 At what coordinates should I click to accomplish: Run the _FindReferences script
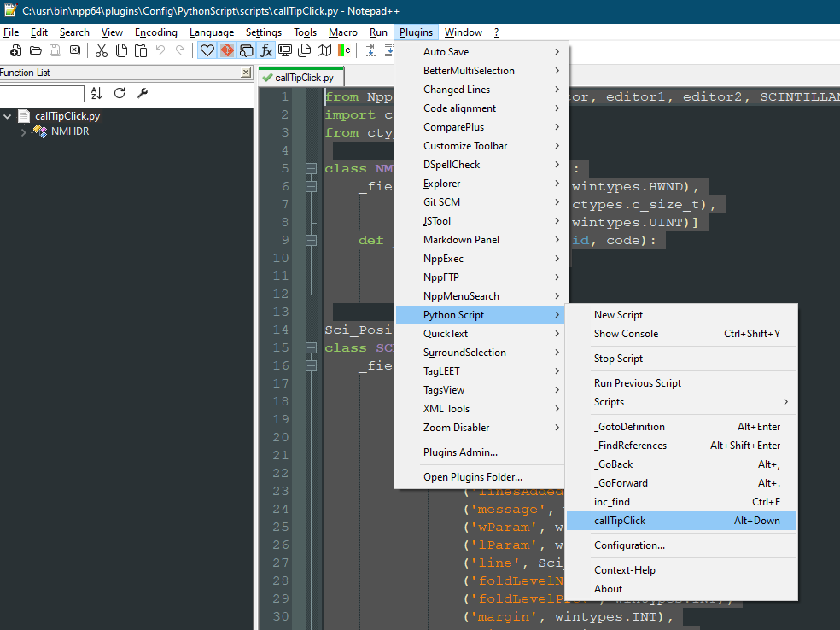[681, 445]
